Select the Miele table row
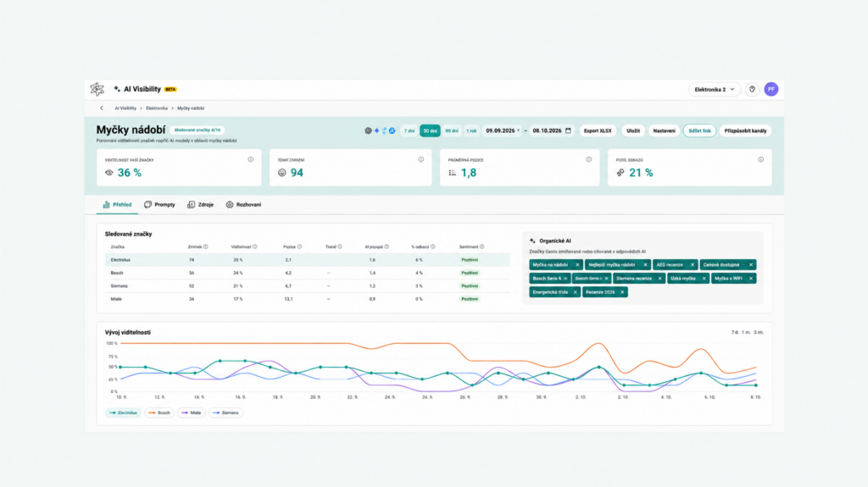The height and width of the screenshot is (487, 868). point(307,299)
